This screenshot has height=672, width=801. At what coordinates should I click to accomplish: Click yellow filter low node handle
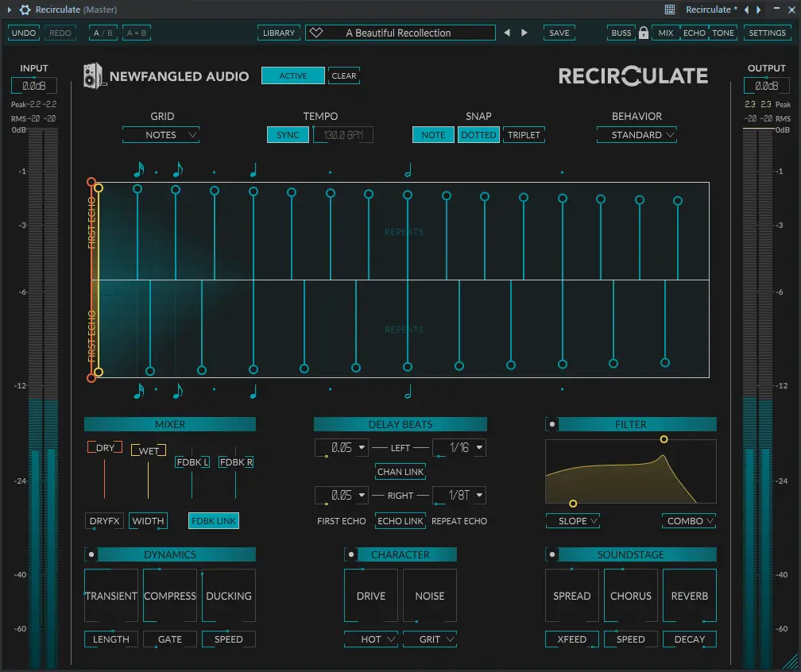(x=573, y=504)
